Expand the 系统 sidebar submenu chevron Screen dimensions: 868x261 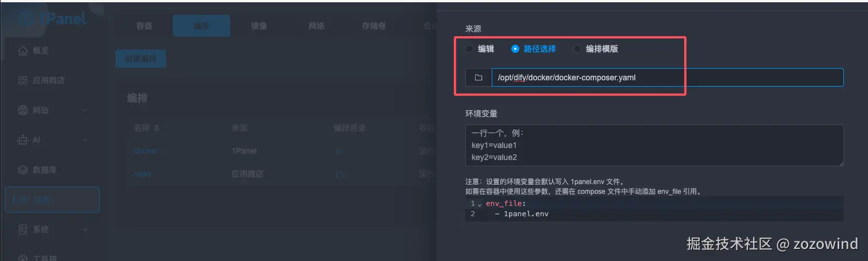(85, 229)
